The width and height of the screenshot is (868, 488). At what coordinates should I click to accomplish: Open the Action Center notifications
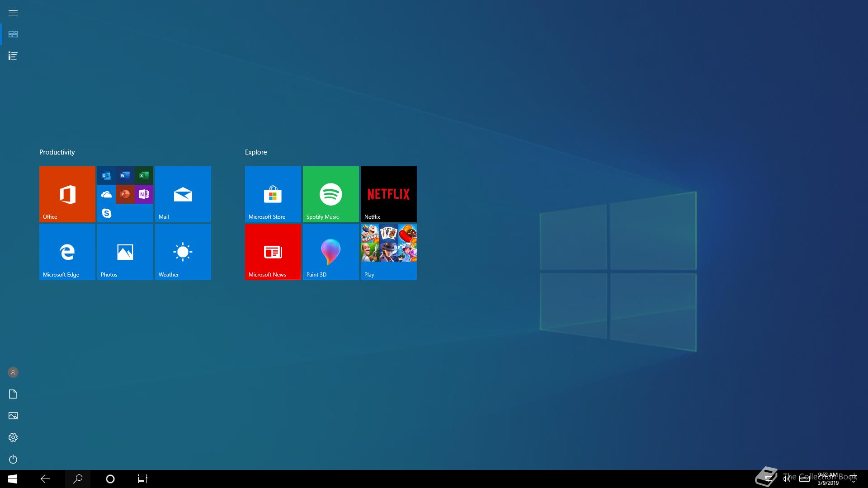[854, 479]
